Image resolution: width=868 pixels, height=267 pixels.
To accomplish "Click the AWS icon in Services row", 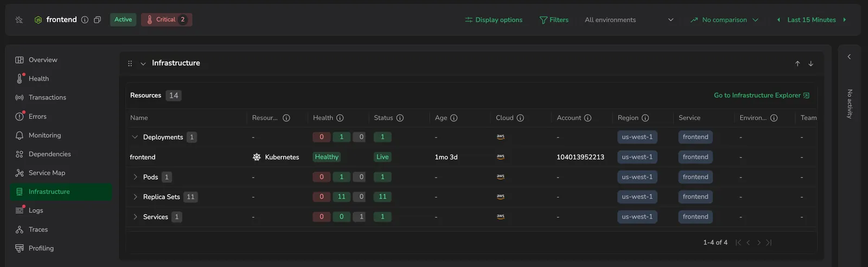I will coord(501,217).
